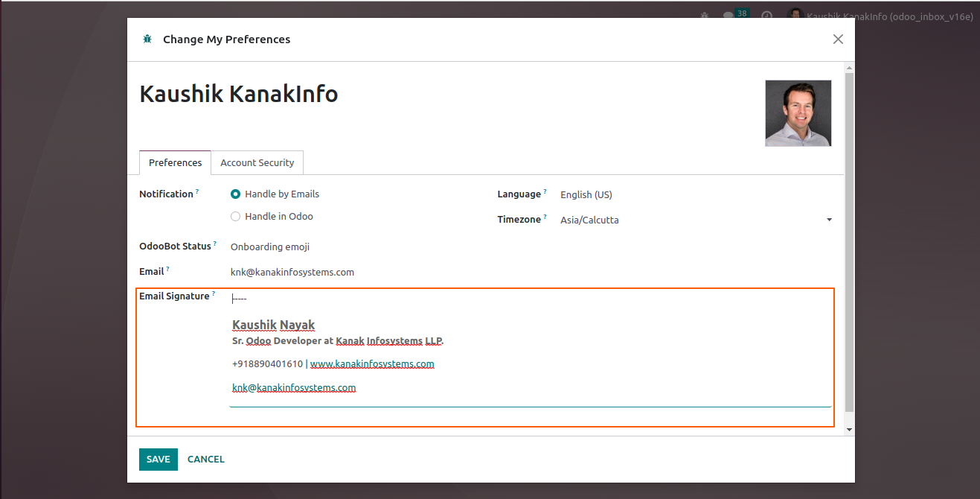Switch to the Preferences tab
This screenshot has height=499, width=980.
pos(175,163)
